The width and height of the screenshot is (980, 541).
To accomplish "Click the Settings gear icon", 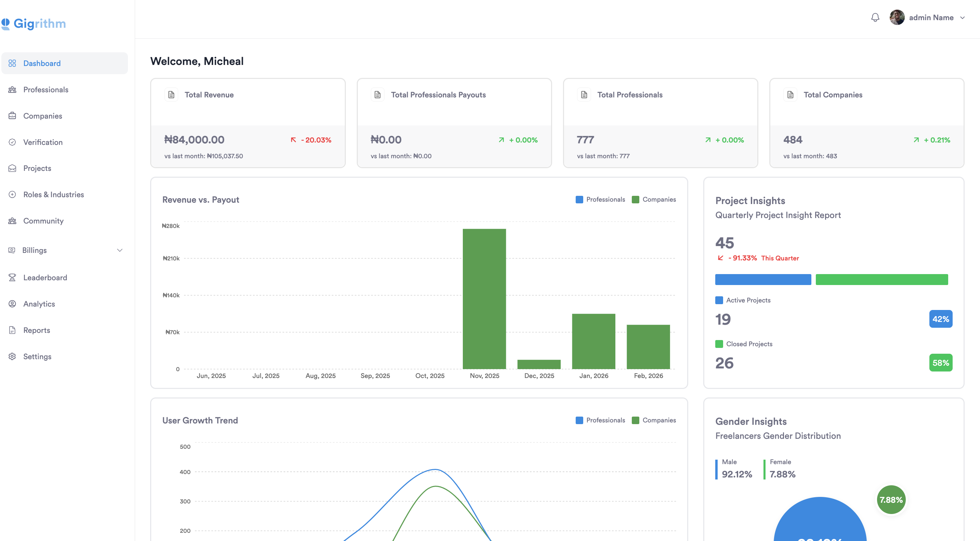I will tap(12, 356).
